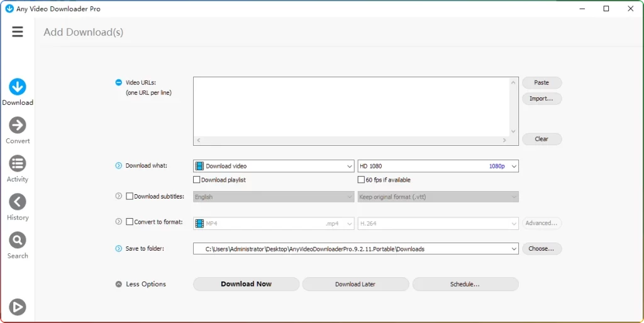Click inside the Video URLs text area
The width and height of the screenshot is (644, 323).
pos(351,107)
